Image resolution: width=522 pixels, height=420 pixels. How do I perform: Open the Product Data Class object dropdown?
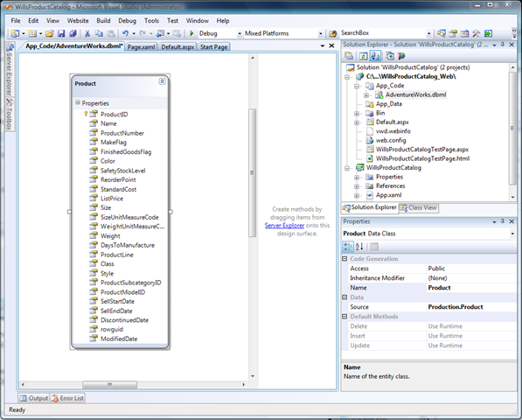pyautogui.click(x=512, y=234)
